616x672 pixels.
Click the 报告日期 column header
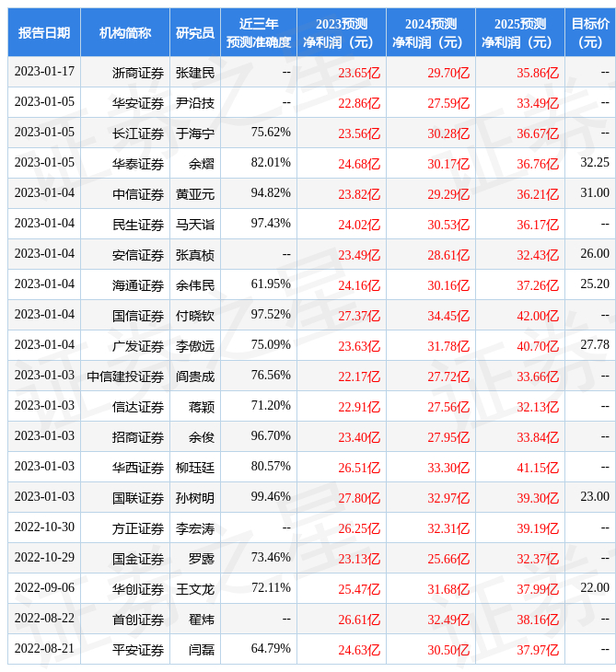click(x=44, y=32)
